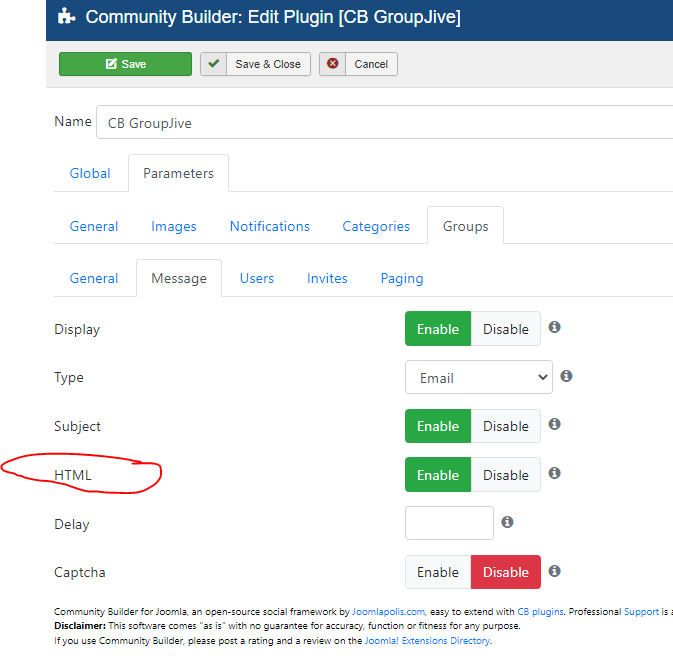Open the Joomlapolis.com link
This screenshot has height=661, width=673.
coord(388,611)
